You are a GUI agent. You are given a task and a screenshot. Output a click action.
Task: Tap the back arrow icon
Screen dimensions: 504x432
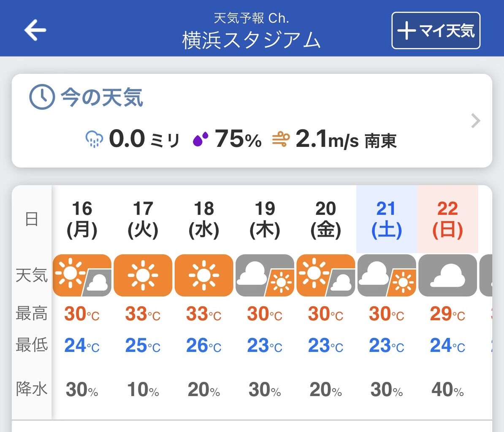tap(35, 30)
